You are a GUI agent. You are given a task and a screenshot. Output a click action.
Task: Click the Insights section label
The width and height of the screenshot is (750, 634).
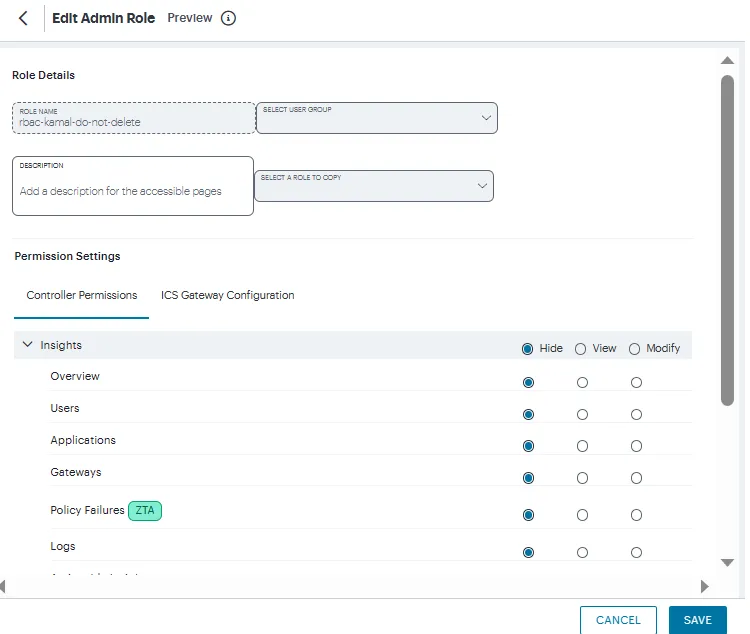point(61,345)
